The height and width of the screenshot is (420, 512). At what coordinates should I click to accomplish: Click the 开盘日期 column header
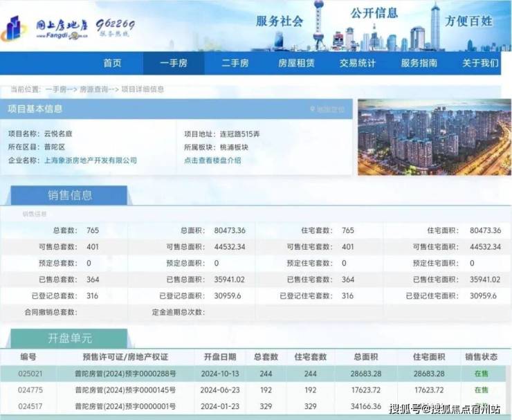point(220,357)
